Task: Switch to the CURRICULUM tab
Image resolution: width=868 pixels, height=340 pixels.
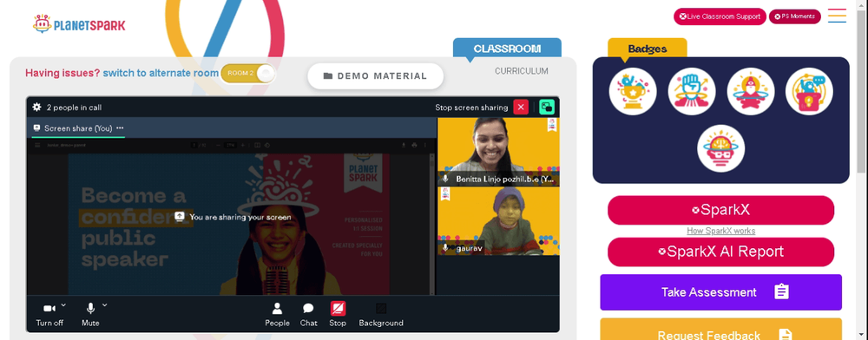Action: [x=522, y=71]
